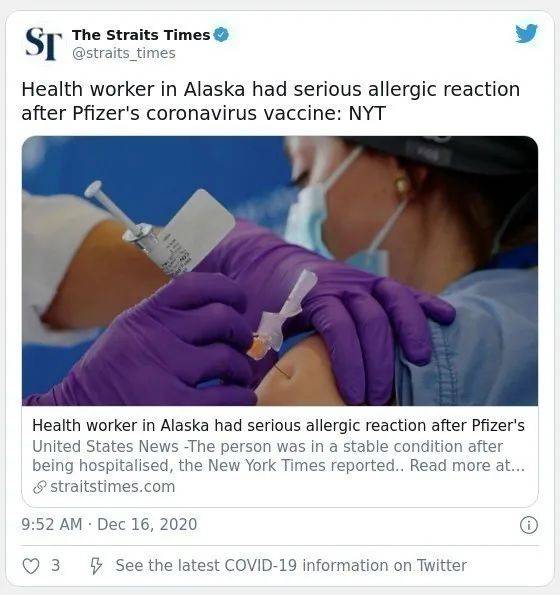The height and width of the screenshot is (595, 560).
Task: Click the like count number 3
Action: pyautogui.click(x=55, y=566)
